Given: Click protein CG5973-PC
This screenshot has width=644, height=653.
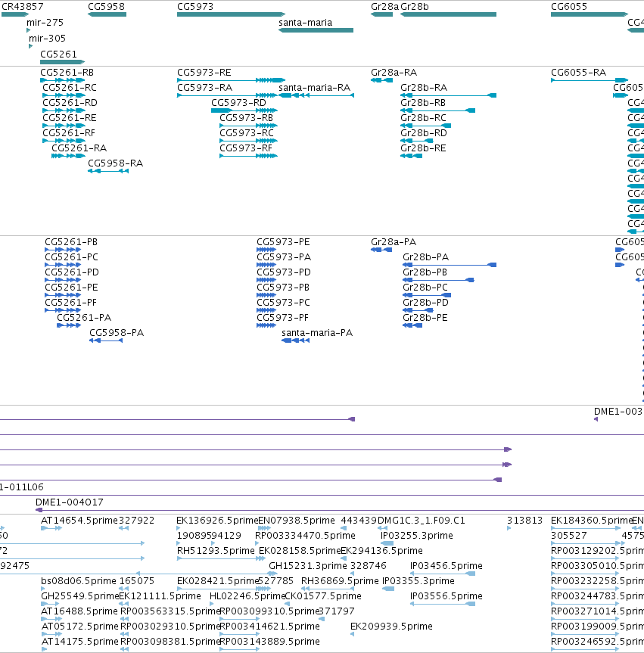Looking at the screenshot, I should pos(284,303).
